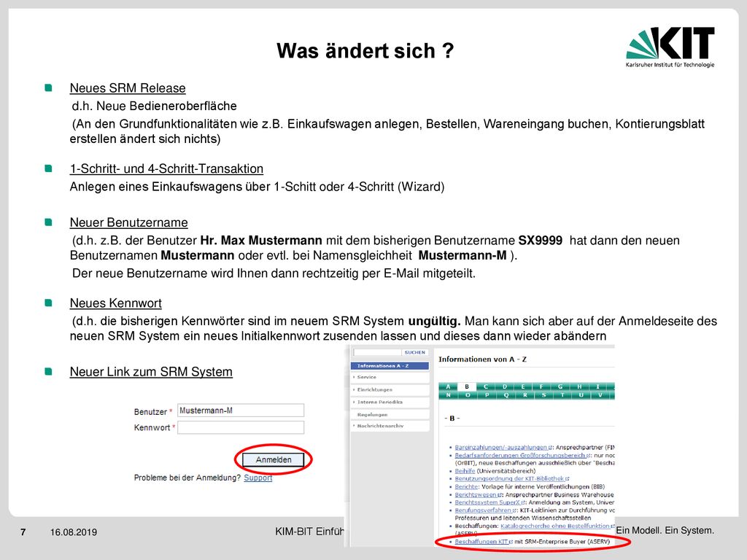Select letter B in the index
This screenshot has height=560, width=747.
(x=467, y=386)
